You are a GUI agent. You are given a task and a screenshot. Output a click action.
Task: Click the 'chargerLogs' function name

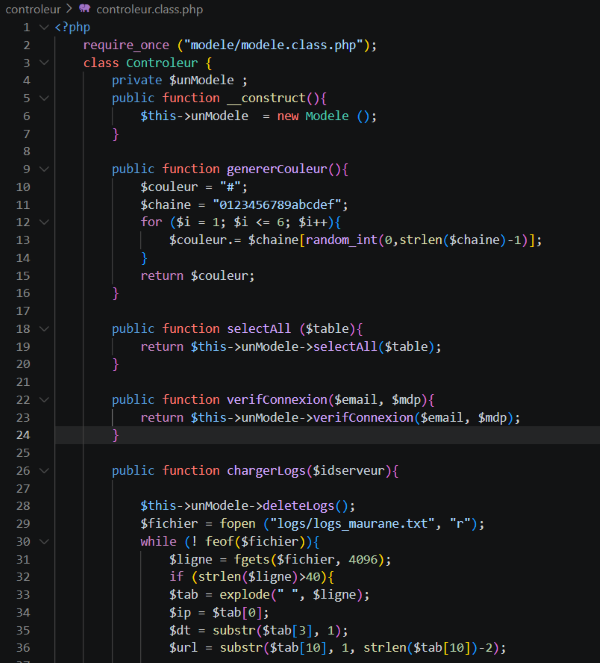click(266, 471)
